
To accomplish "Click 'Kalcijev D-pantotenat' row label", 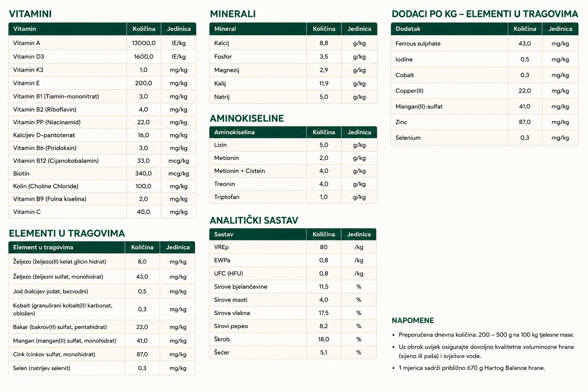I will coord(44,135).
